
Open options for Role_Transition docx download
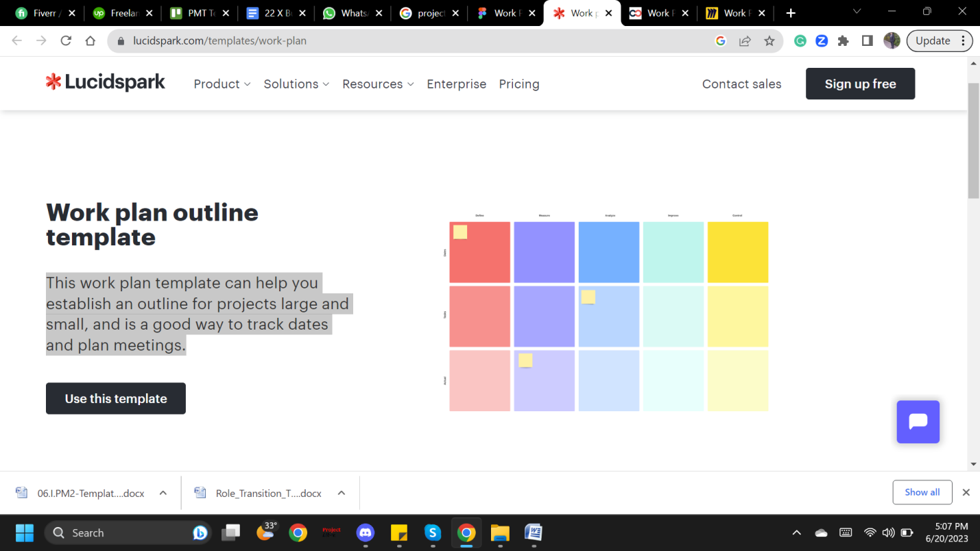click(342, 493)
